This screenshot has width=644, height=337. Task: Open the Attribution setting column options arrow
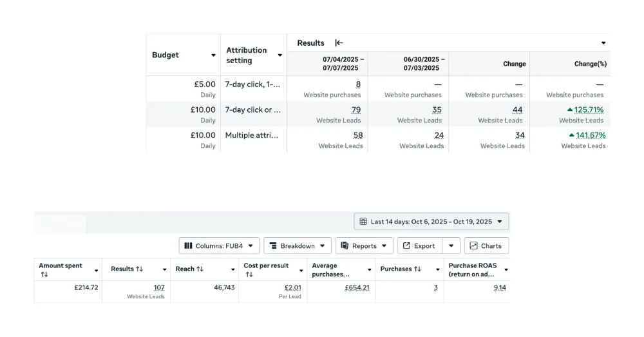point(279,55)
